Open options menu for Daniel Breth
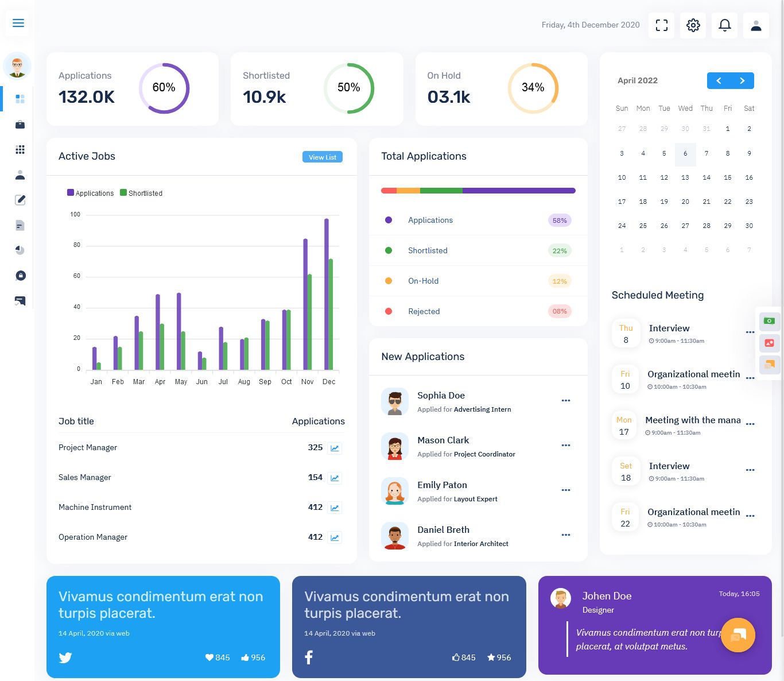The height and width of the screenshot is (681, 784). [x=566, y=535]
